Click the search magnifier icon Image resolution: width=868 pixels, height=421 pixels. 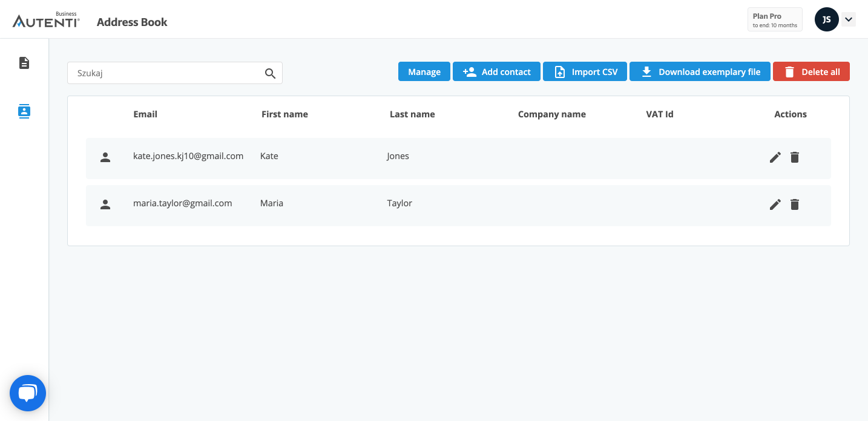pyautogui.click(x=270, y=73)
